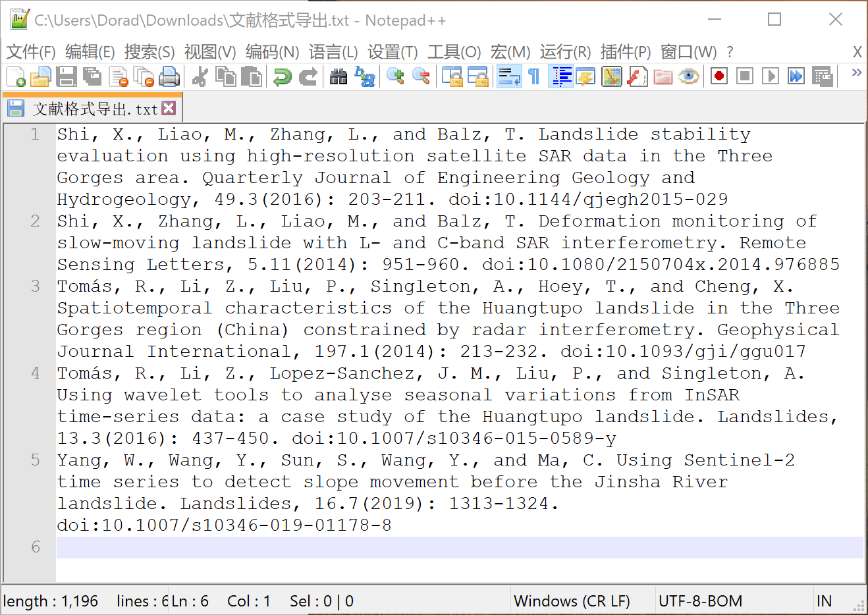
Task: Open Folder as Workspace icon
Action: (663, 77)
